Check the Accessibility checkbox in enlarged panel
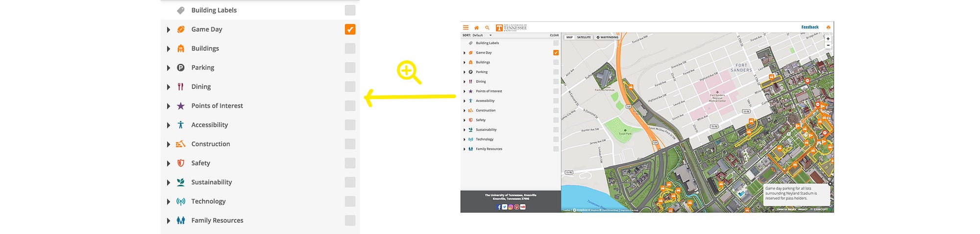The height and width of the screenshot is (234, 980). (x=350, y=125)
